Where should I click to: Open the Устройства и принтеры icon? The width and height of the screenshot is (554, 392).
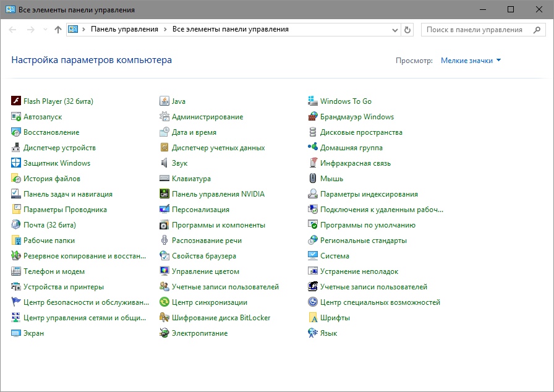16,287
